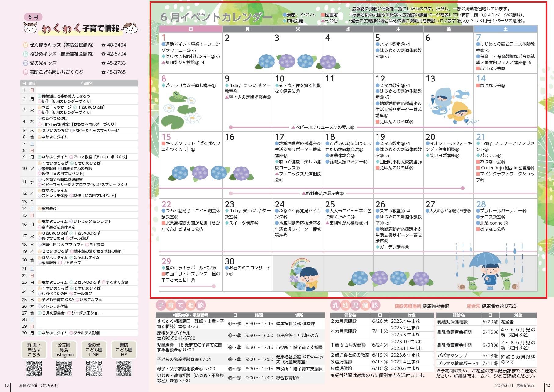The image size is (554, 392).
Task: Click 就職支援セミナー on June 18
Action: coord(346,162)
